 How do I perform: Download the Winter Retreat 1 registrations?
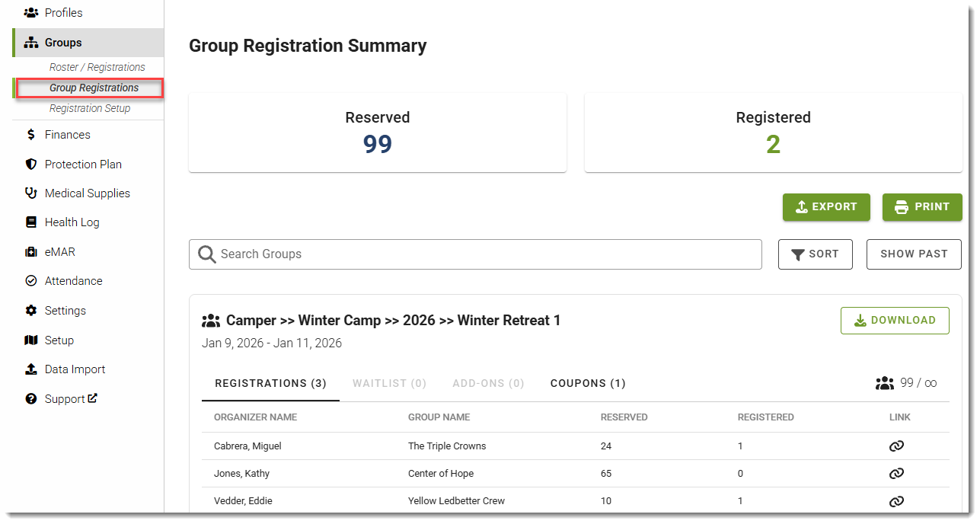coord(895,321)
